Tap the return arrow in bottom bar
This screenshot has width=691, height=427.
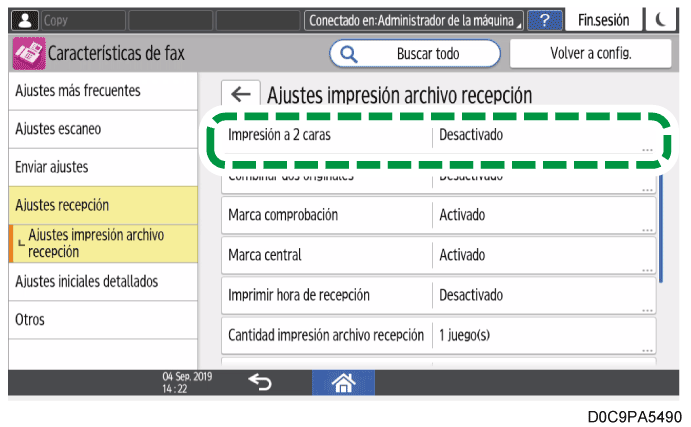[x=258, y=381]
